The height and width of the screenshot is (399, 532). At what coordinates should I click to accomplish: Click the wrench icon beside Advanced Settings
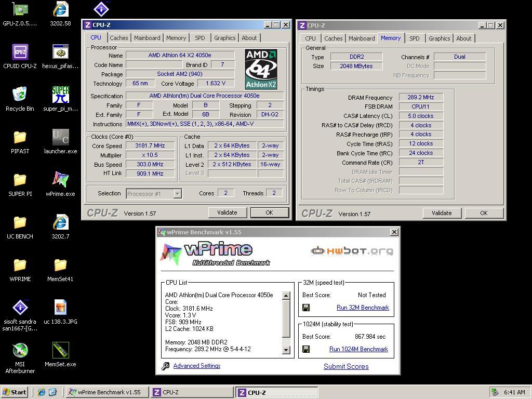(x=165, y=366)
